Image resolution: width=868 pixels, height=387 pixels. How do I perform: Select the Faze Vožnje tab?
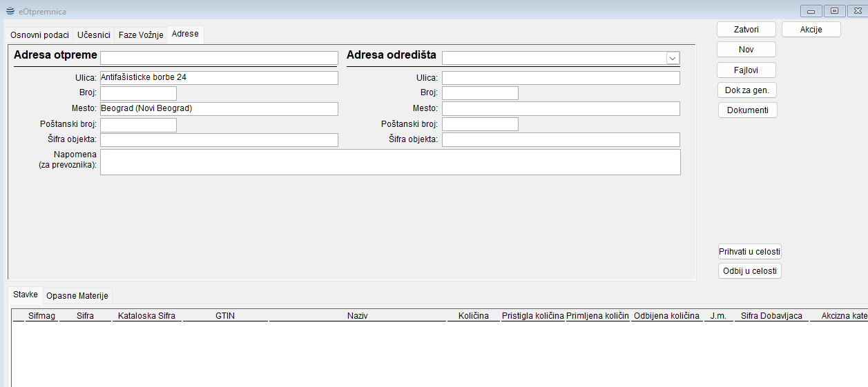[x=141, y=34]
